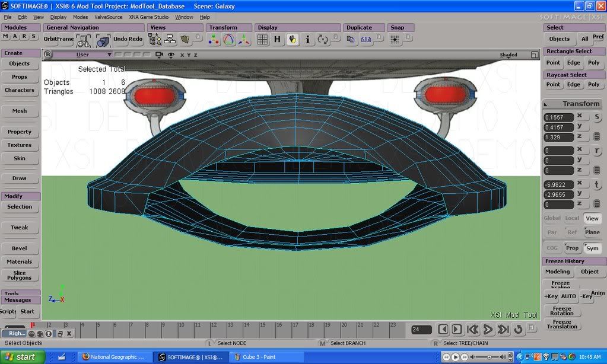Jump to the first frame
The height and width of the screenshot is (364, 607).
(x=473, y=329)
